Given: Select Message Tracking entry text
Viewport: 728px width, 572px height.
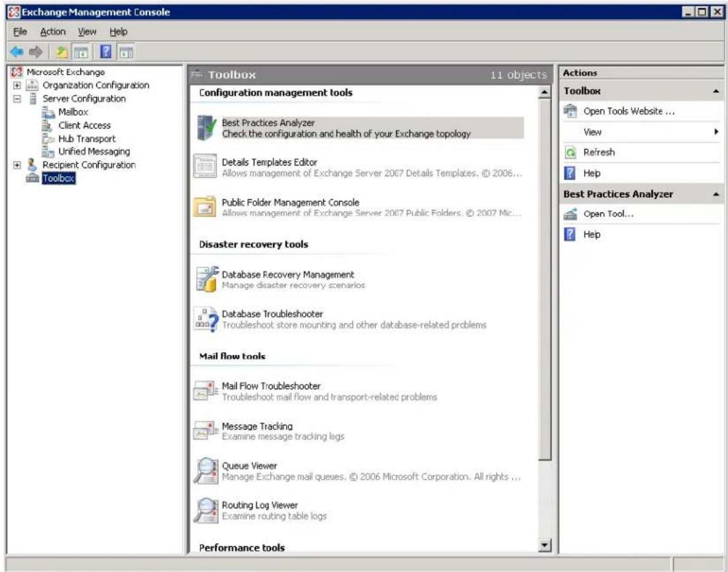Looking at the screenshot, I should tap(257, 426).
